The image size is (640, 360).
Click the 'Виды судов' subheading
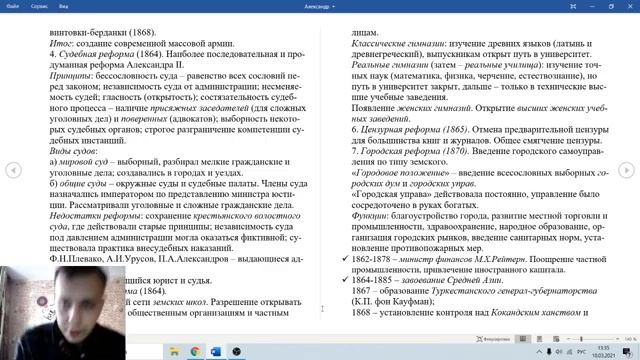pyautogui.click(x=72, y=151)
